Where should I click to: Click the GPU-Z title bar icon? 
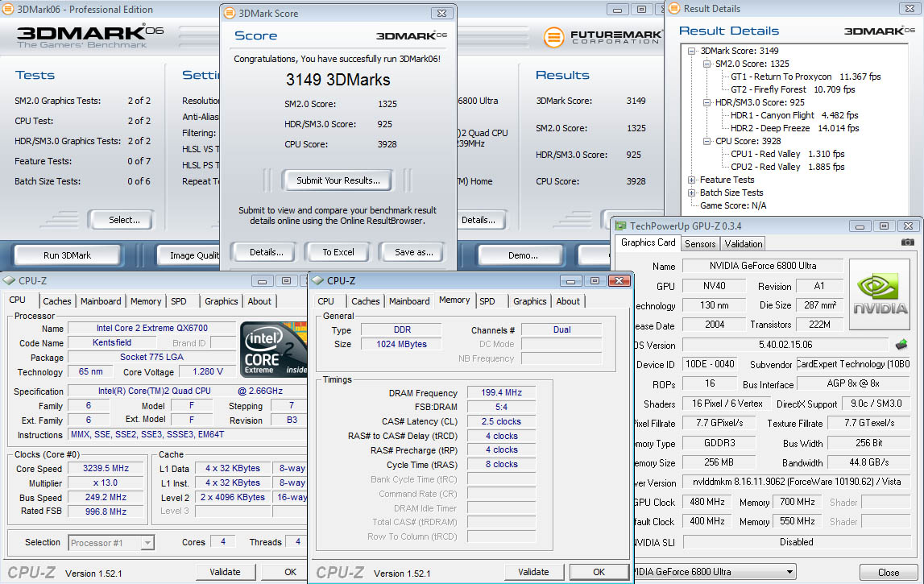pos(620,226)
